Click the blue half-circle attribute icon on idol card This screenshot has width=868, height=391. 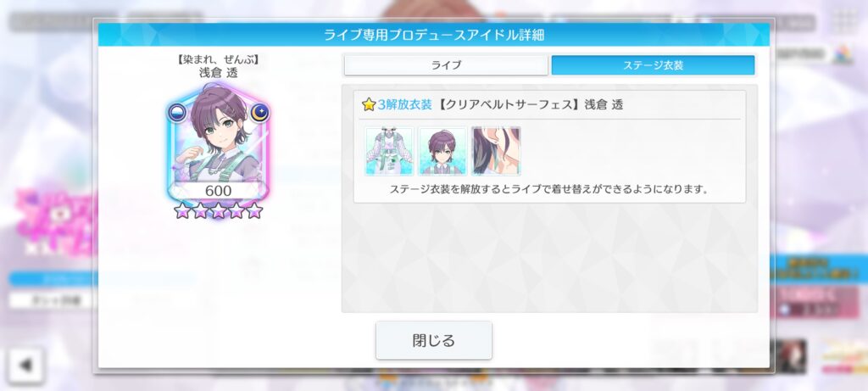point(177,113)
